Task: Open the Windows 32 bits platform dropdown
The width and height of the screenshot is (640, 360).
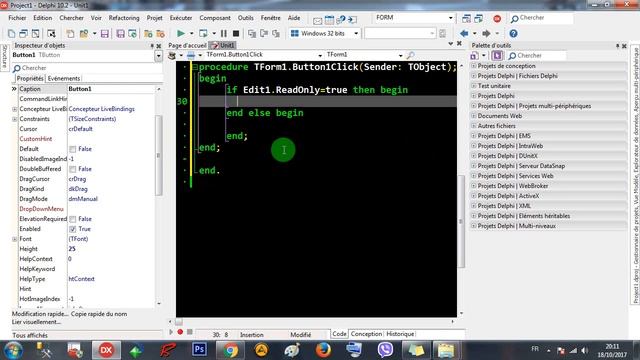Action: coord(356,33)
